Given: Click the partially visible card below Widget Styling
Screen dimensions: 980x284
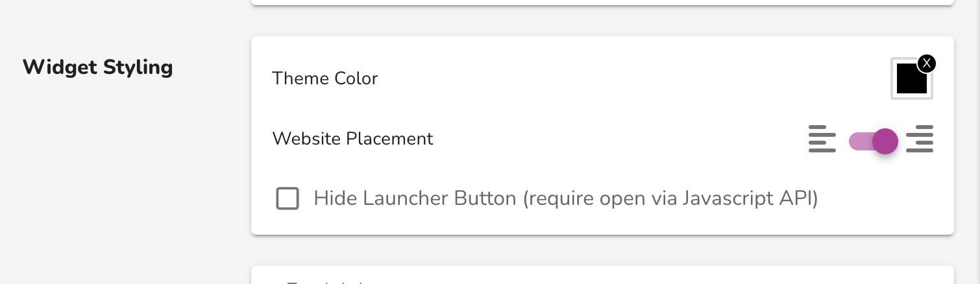Looking at the screenshot, I should click(x=602, y=275).
